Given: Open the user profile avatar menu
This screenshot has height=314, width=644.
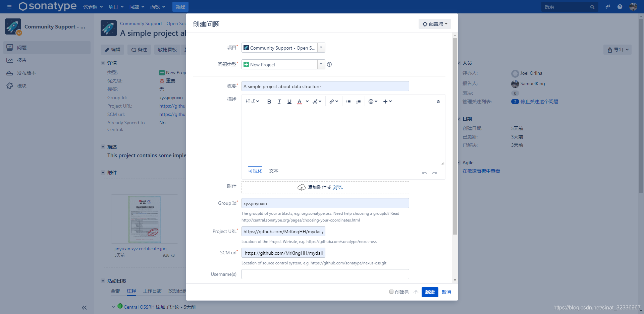Looking at the screenshot, I should pos(633,7).
